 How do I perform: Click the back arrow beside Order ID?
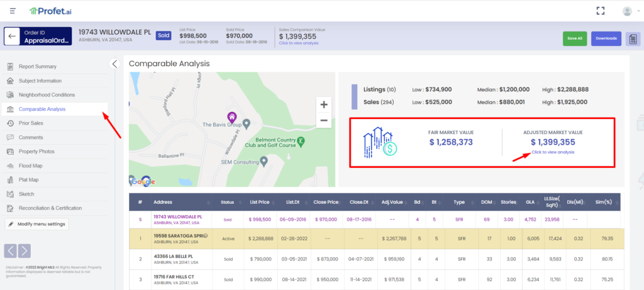[x=11, y=37]
